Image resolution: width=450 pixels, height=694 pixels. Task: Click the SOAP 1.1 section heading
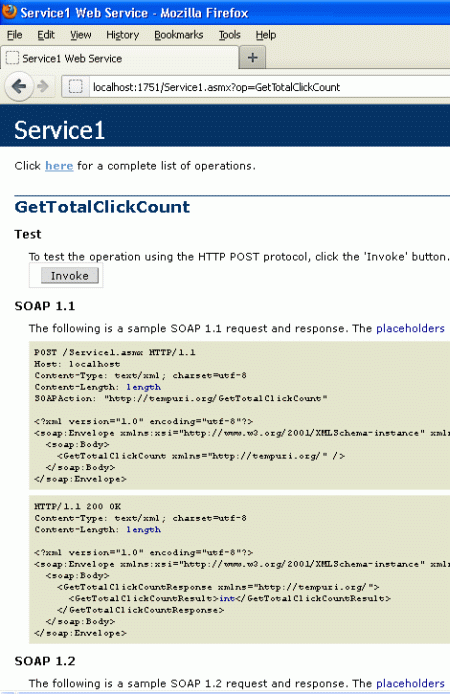coord(45,306)
